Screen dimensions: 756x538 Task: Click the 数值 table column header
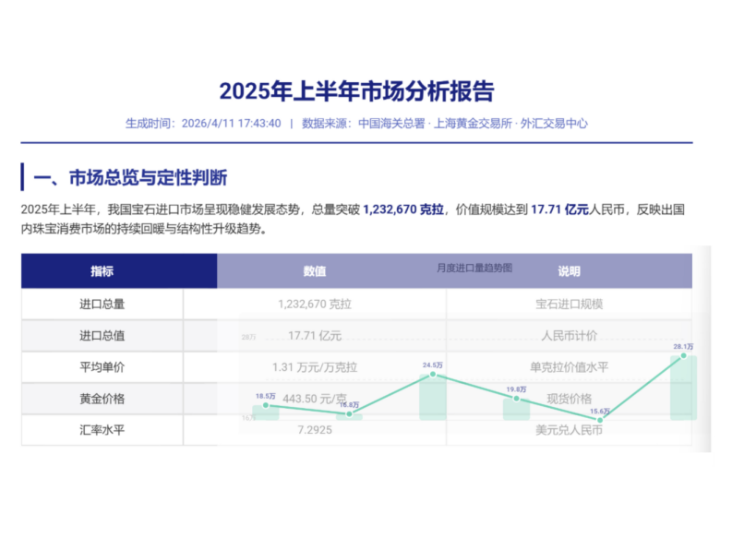pos(315,271)
